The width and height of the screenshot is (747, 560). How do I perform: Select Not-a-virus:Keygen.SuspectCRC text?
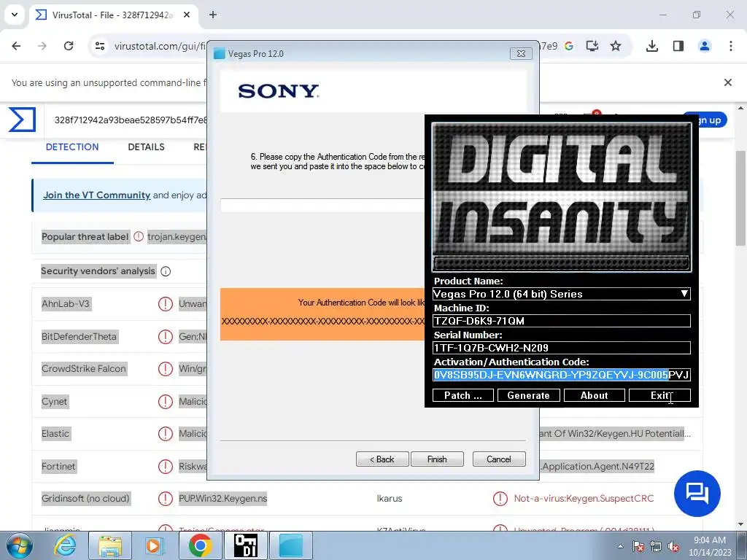[x=584, y=499]
